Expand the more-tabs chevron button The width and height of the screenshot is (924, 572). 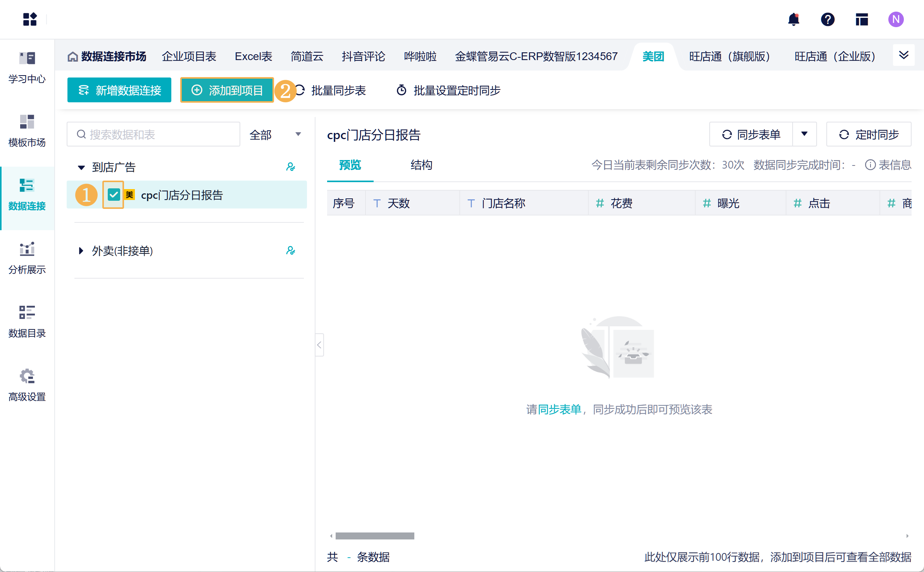(903, 55)
